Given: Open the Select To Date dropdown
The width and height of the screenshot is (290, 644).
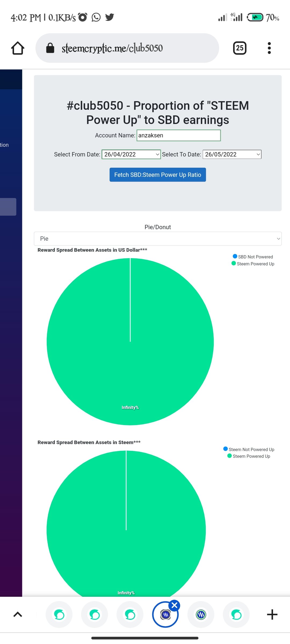Looking at the screenshot, I should pos(232,154).
